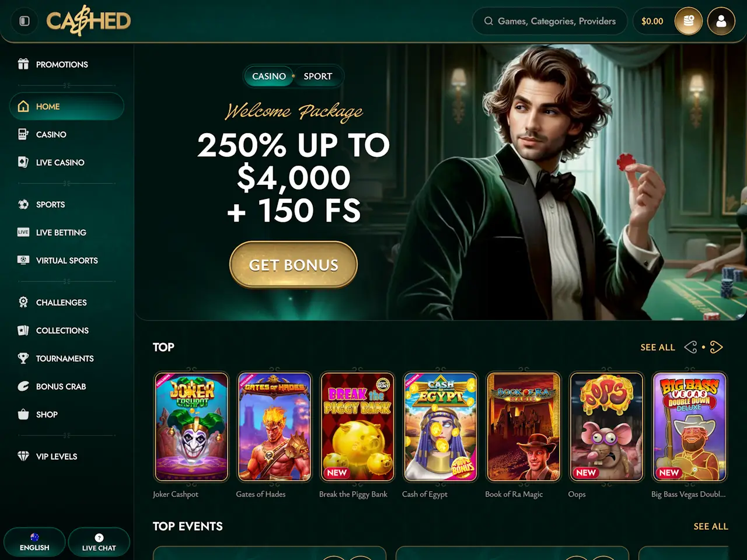Collapse the sidebar using the panel icon
The image size is (747, 560).
25,21
